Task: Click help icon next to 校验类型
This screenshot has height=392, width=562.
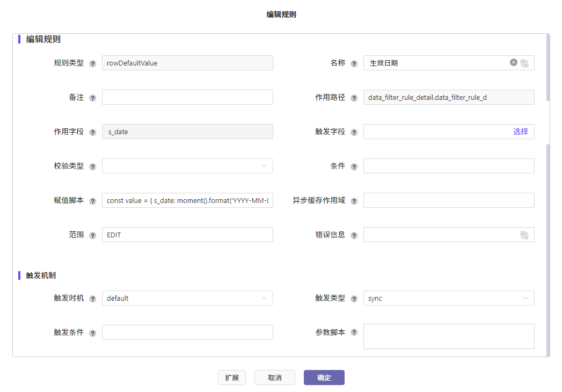Action: 92,167
